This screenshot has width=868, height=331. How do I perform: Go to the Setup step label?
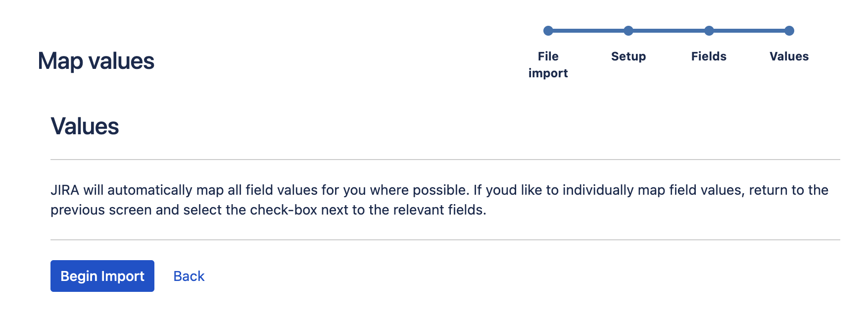click(628, 56)
